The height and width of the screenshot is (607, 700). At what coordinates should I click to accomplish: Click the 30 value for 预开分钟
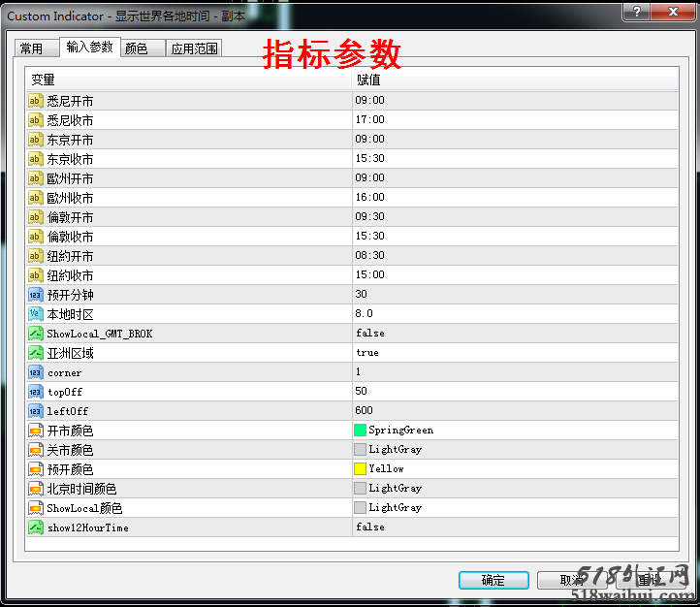pos(362,294)
